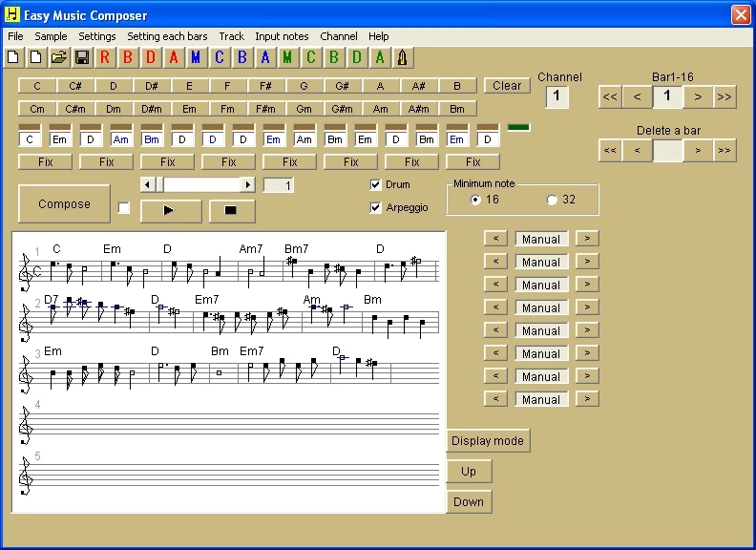Click the open folder toolbar icon
Viewport: 756px width, 550px height.
point(59,57)
